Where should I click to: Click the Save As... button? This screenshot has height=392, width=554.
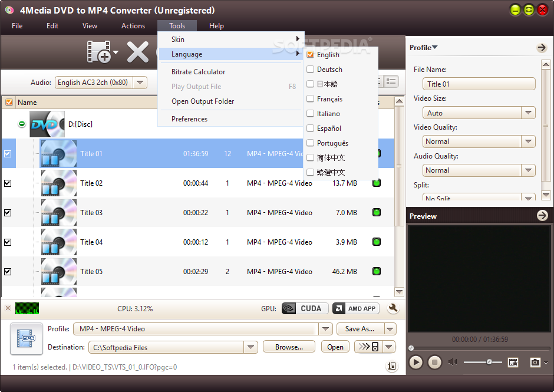(x=360, y=329)
